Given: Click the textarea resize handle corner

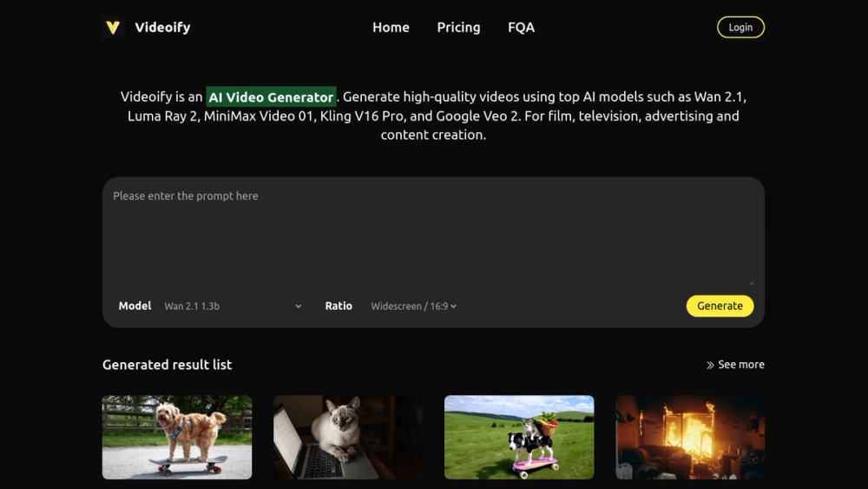Looking at the screenshot, I should click(x=751, y=282).
